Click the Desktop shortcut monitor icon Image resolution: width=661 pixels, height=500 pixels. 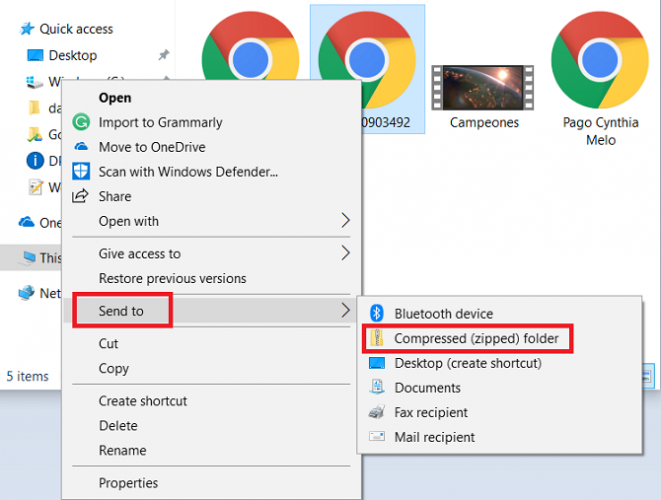pyautogui.click(x=376, y=363)
